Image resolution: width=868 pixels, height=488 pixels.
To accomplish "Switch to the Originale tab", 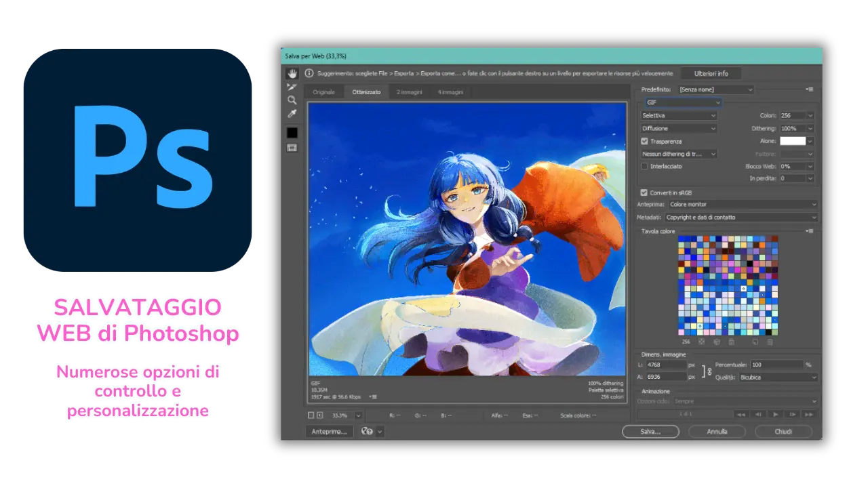I will pos(323,91).
